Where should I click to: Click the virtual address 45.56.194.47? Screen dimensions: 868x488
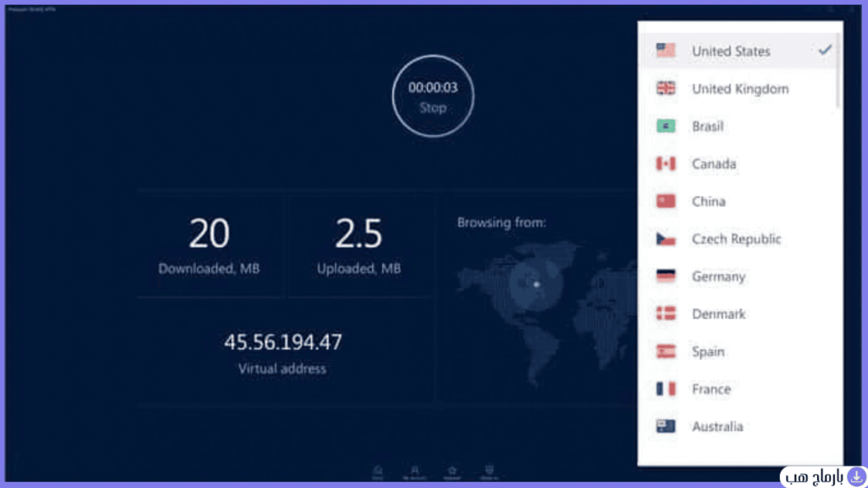click(283, 342)
